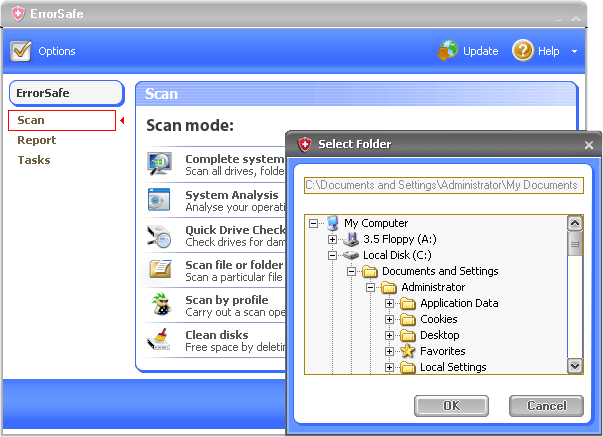Click the Favorites star icon
The image size is (603, 437).
click(x=408, y=351)
